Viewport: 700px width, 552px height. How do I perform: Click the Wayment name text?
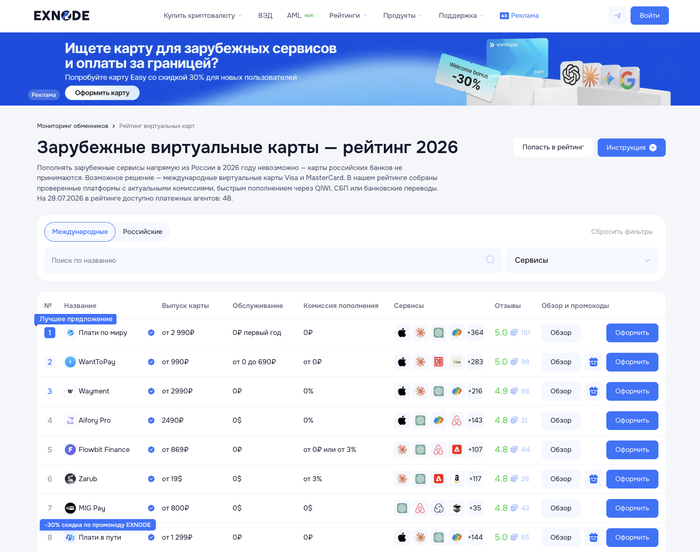pyautogui.click(x=94, y=391)
